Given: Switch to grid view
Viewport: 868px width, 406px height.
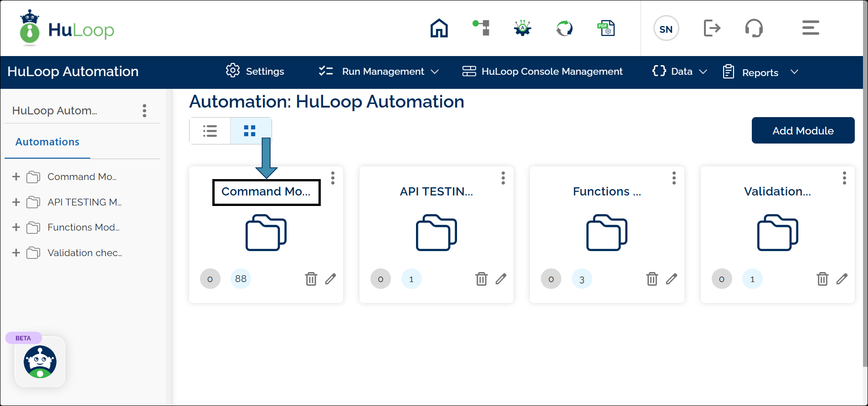Looking at the screenshot, I should point(250,131).
